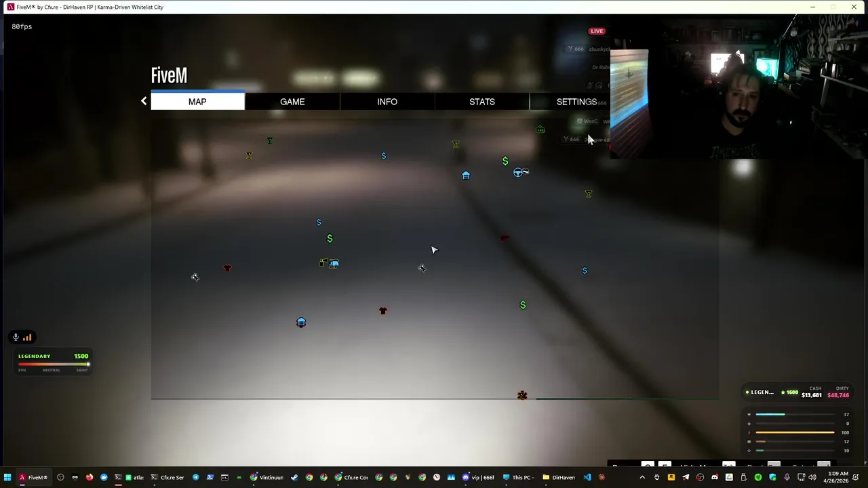
Task: Open the Vintinuun Chrome window
Action: (267, 477)
